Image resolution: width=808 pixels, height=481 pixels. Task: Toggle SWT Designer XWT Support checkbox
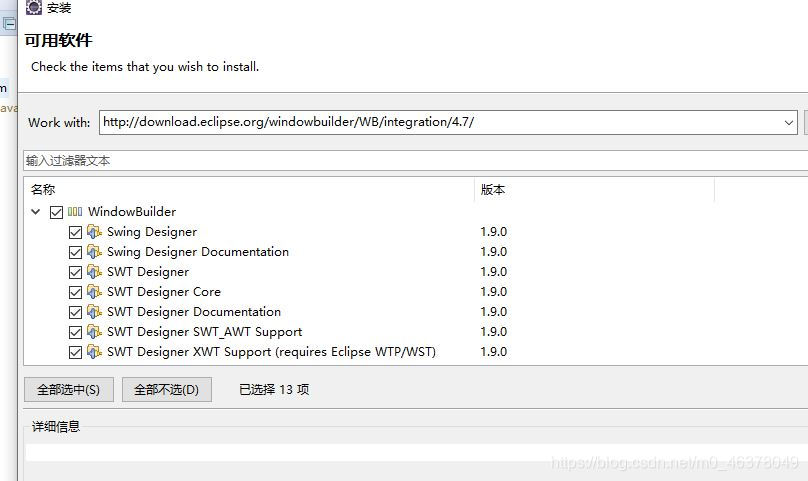(x=75, y=353)
